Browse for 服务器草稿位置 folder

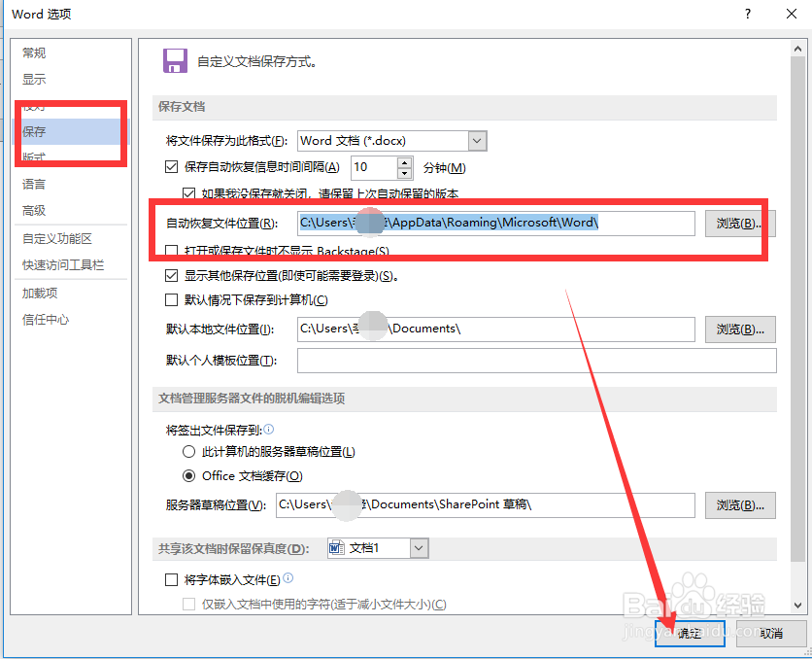coord(740,505)
